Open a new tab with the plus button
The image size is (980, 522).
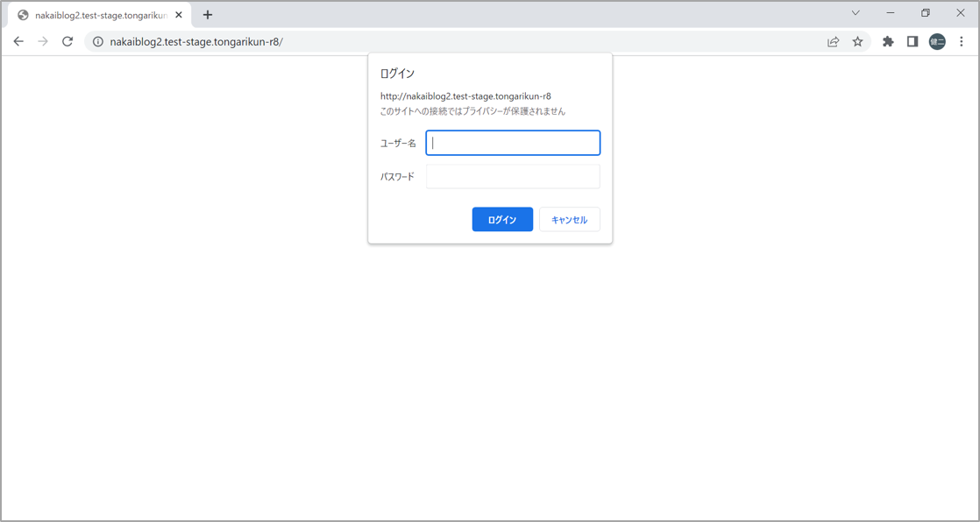tap(208, 15)
